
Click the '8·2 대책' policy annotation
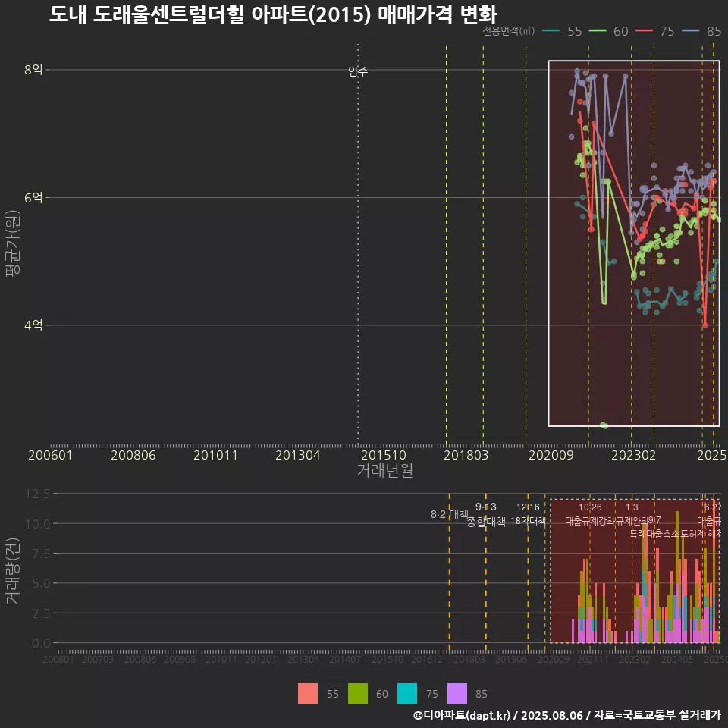click(x=450, y=514)
